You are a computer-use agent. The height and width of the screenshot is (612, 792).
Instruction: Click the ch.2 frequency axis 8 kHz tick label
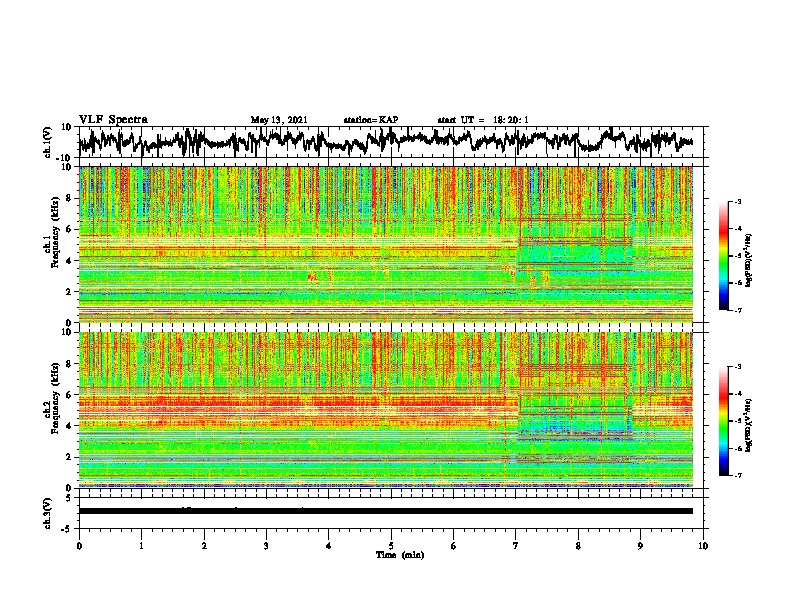coord(71,364)
